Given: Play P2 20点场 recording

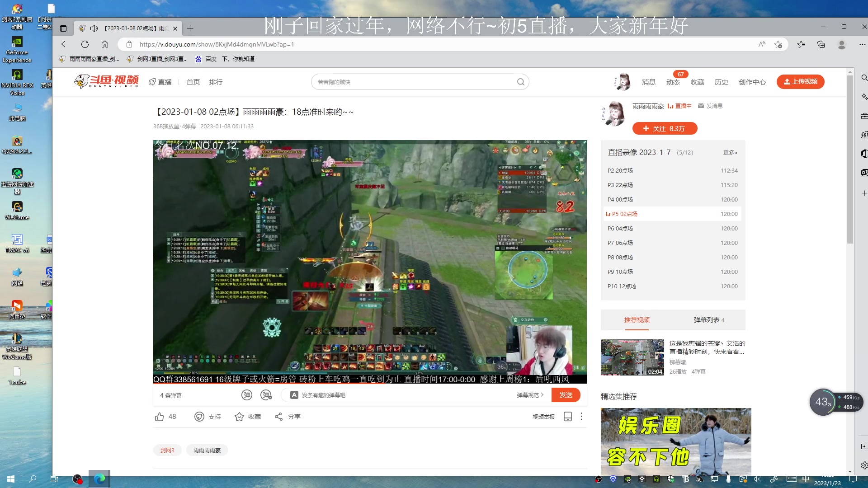Looking at the screenshot, I should [x=673, y=171].
